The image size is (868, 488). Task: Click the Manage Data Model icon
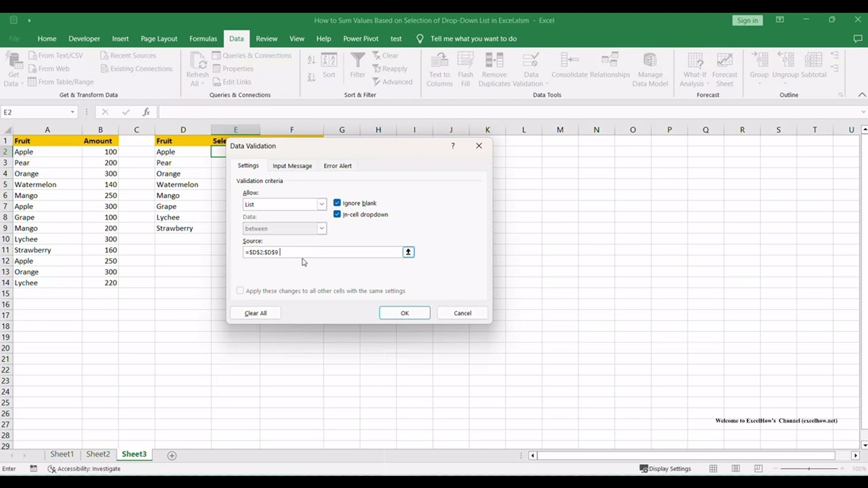pos(650,60)
